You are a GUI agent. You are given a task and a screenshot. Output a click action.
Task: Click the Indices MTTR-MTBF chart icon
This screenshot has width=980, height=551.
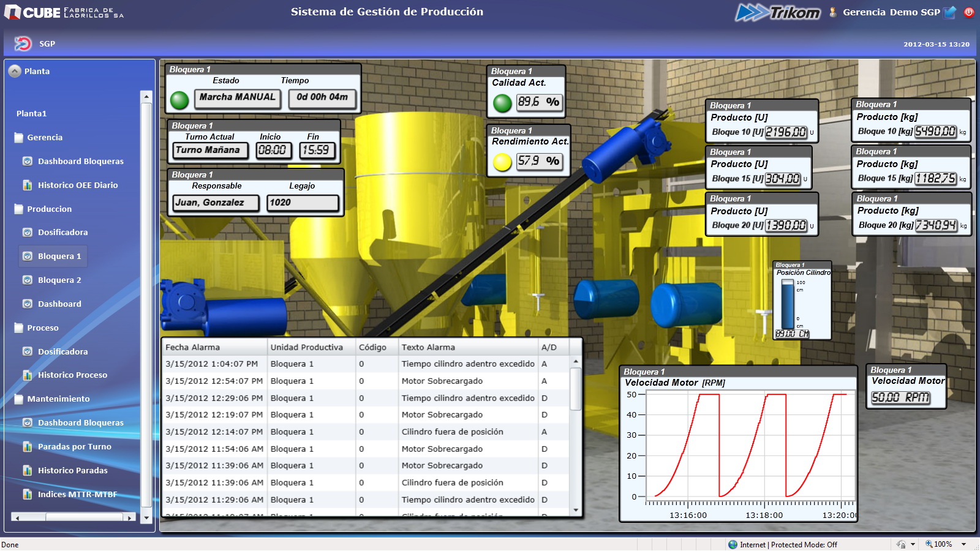click(x=28, y=494)
